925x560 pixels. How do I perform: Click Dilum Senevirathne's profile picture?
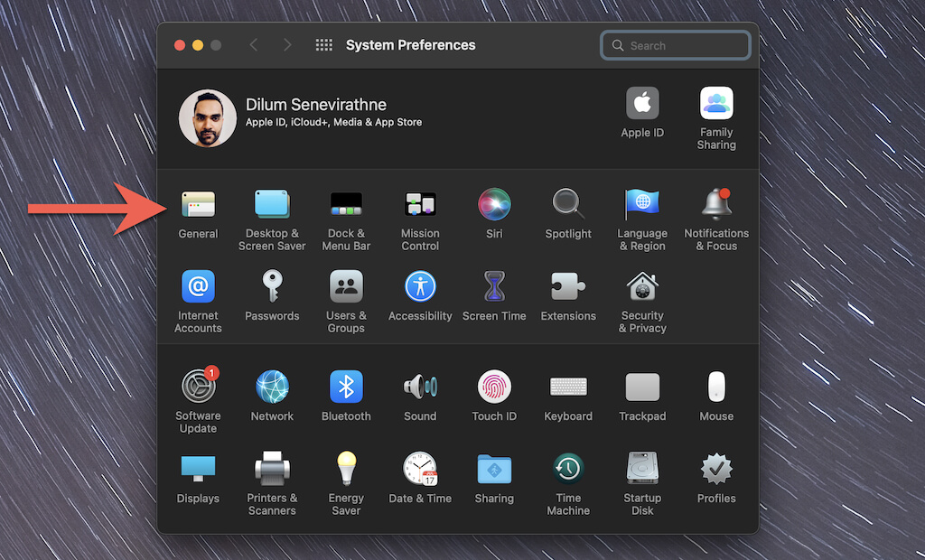[x=208, y=118]
